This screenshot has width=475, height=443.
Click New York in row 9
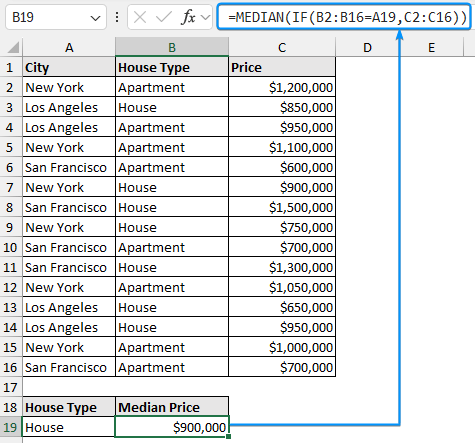69,227
